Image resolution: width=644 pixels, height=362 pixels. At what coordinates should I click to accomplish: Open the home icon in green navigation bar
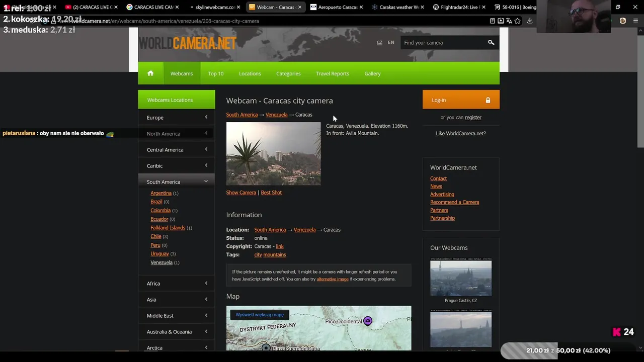pyautogui.click(x=150, y=73)
